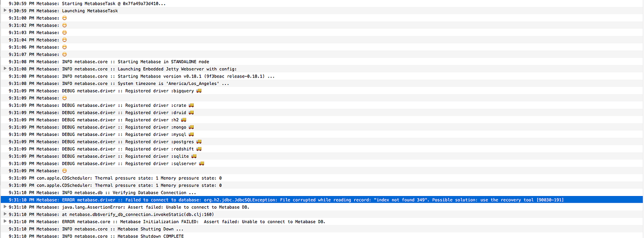This screenshot has width=644, height=238.
Task: Select the Registered driver :sqlite row
Action: point(322,156)
